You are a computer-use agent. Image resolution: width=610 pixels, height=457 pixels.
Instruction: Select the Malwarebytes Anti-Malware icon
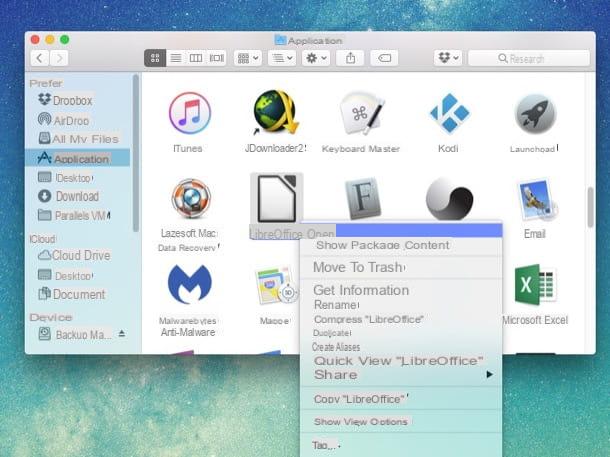(x=190, y=285)
